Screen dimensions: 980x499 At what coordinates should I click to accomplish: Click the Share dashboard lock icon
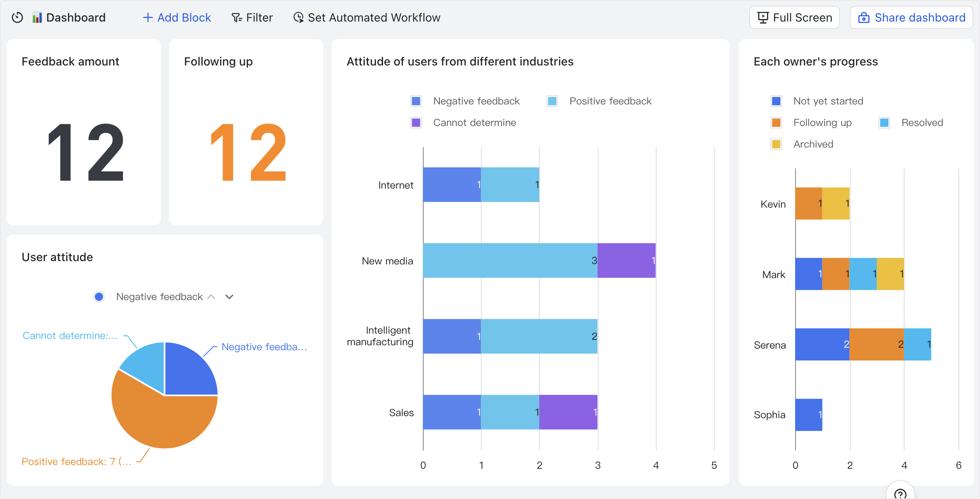(864, 17)
